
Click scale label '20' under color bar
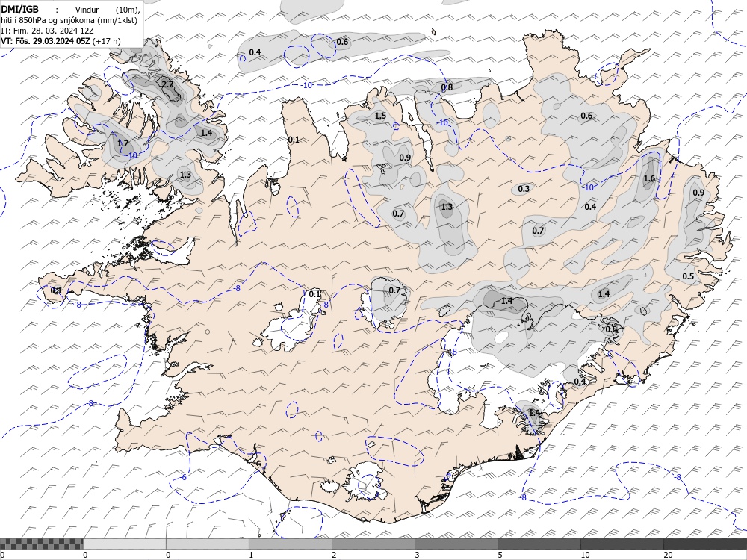[x=667, y=555]
